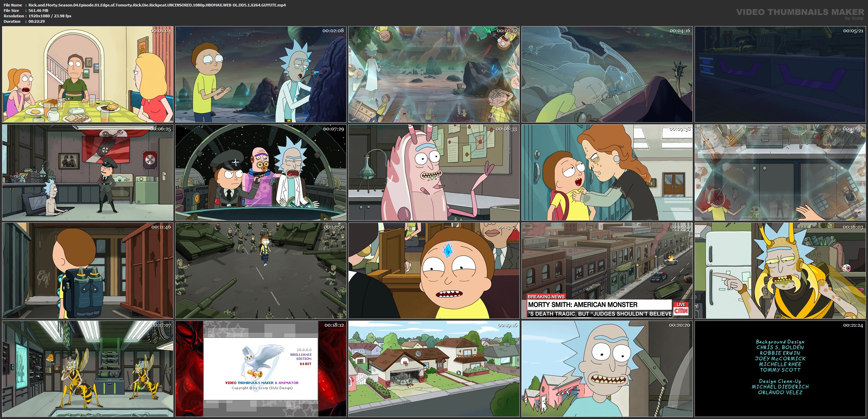Select the garage wasps frame 00:17:07

(x=88, y=369)
